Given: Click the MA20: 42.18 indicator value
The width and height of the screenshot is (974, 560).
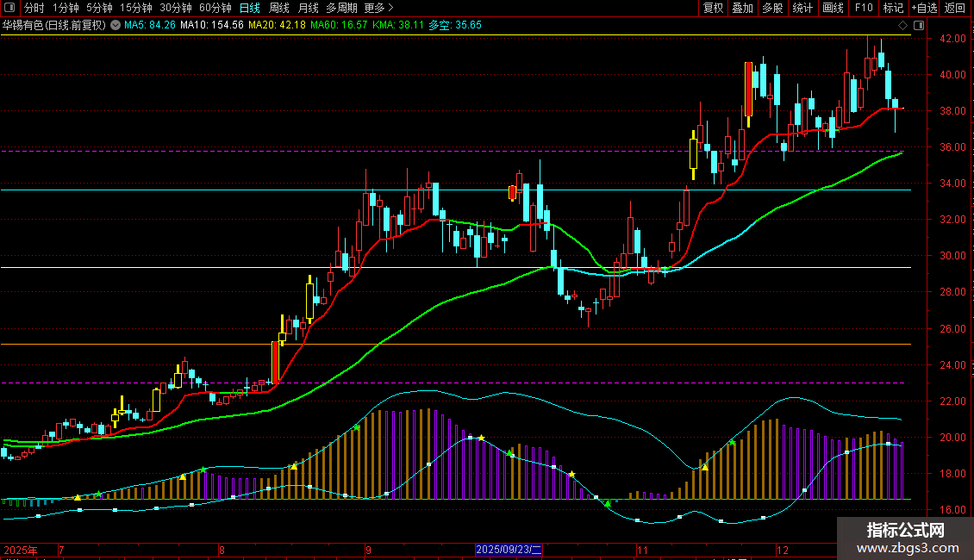Looking at the screenshot, I should pyautogui.click(x=277, y=25).
